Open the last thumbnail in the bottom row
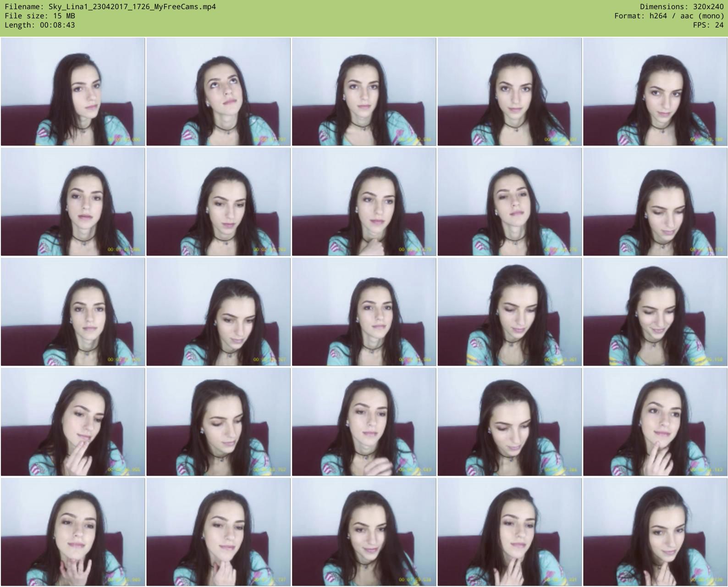Screen dimensions: 728x587 click(x=655, y=532)
